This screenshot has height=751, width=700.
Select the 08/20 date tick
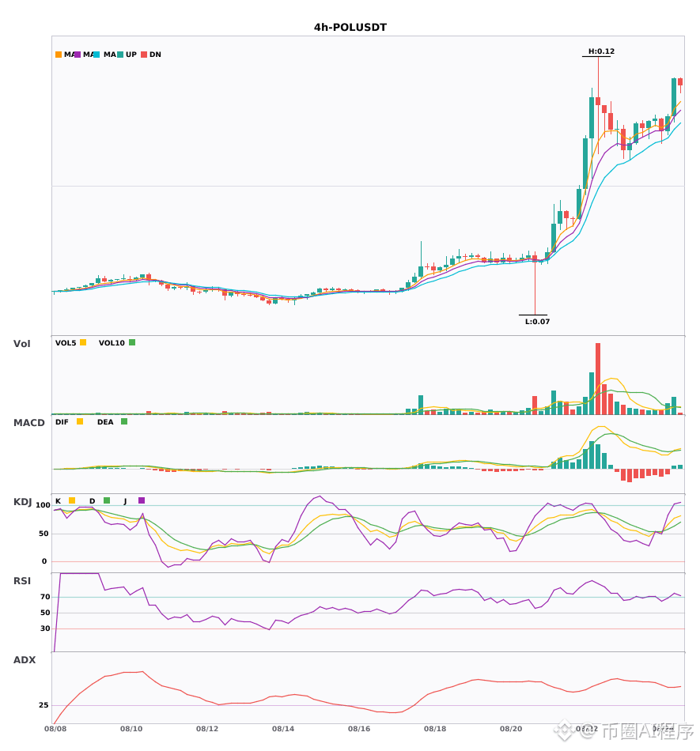[x=511, y=729]
